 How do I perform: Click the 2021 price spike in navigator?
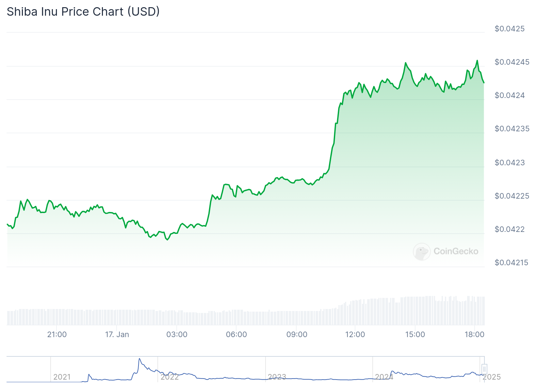click(x=140, y=360)
